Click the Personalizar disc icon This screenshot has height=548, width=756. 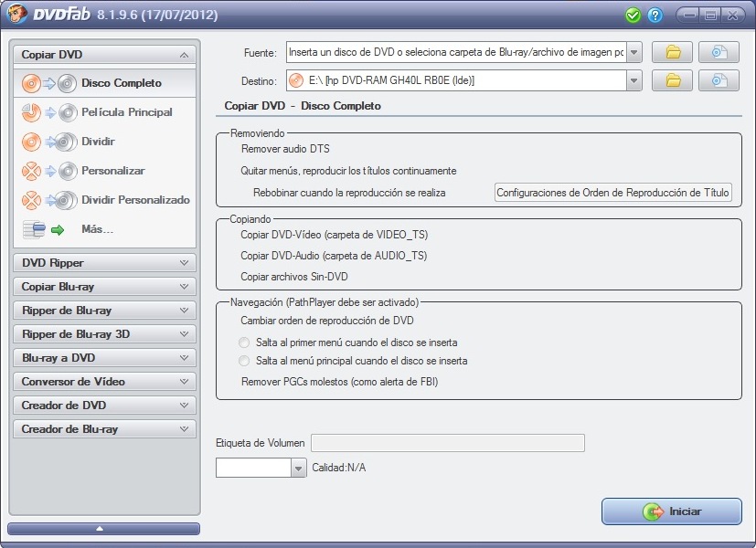tap(48, 171)
